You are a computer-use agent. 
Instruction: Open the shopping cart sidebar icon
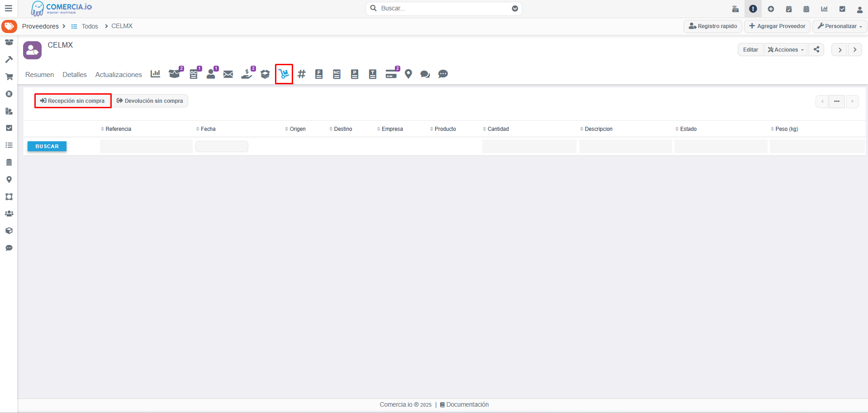[9, 77]
